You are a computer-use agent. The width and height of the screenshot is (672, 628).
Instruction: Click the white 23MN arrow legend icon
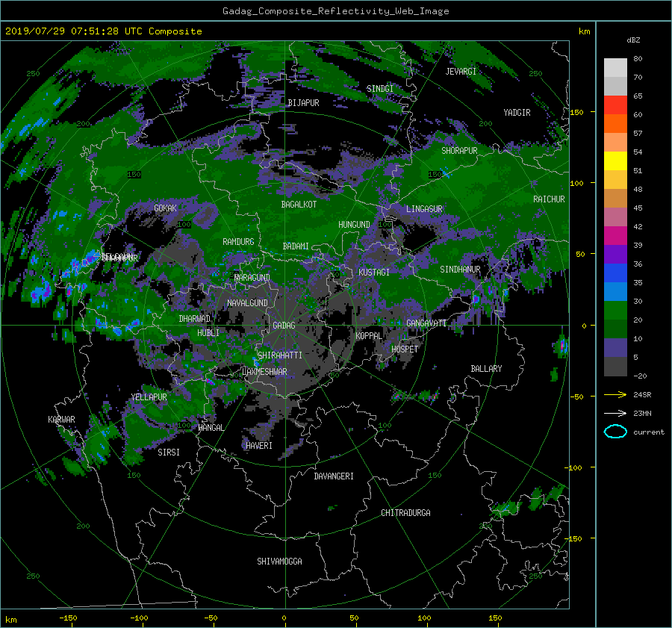click(615, 413)
